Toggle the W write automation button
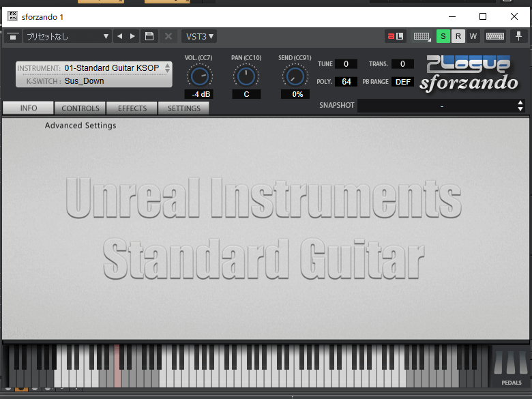Viewport: 532px width, 399px height. click(x=473, y=36)
